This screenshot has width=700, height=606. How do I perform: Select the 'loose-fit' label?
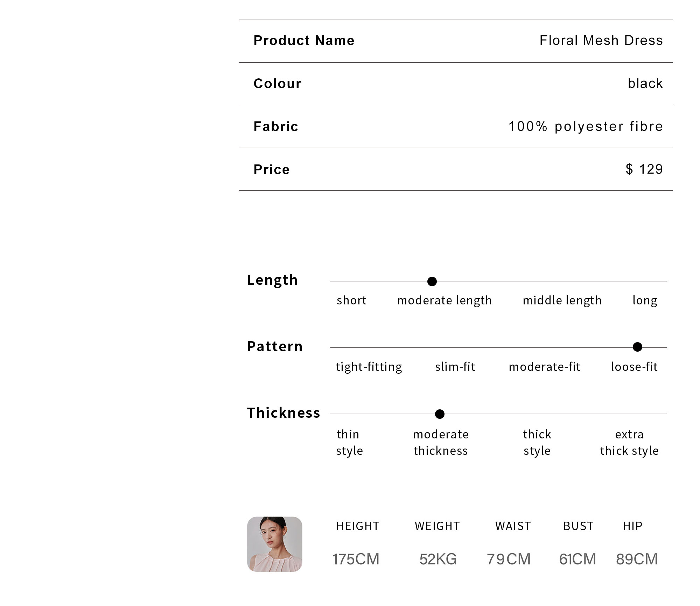tap(634, 367)
